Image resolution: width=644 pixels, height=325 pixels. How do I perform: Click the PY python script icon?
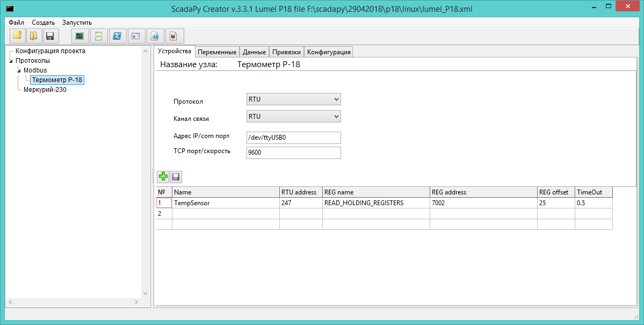[x=99, y=36]
